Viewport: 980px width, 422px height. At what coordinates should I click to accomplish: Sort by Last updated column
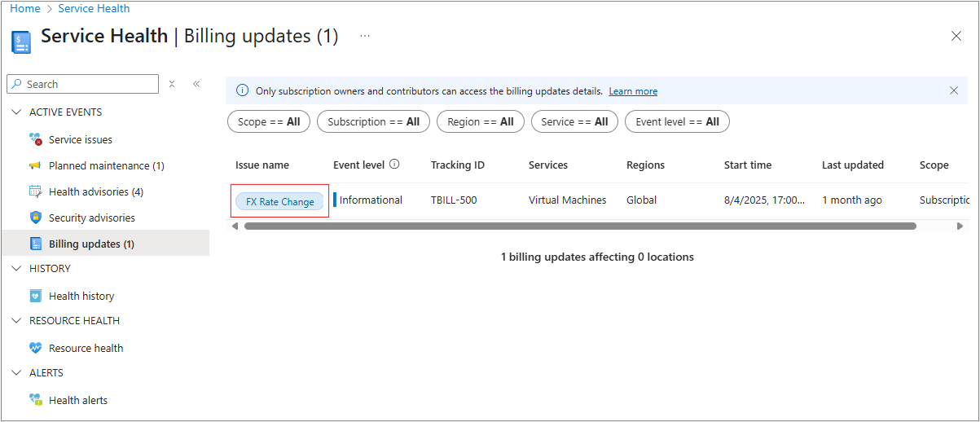point(853,165)
